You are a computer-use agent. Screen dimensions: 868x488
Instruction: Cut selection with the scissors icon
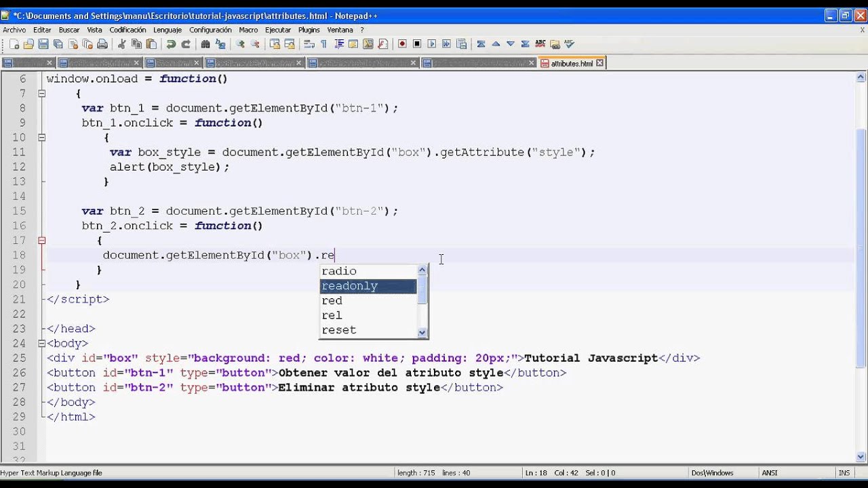pyautogui.click(x=121, y=44)
